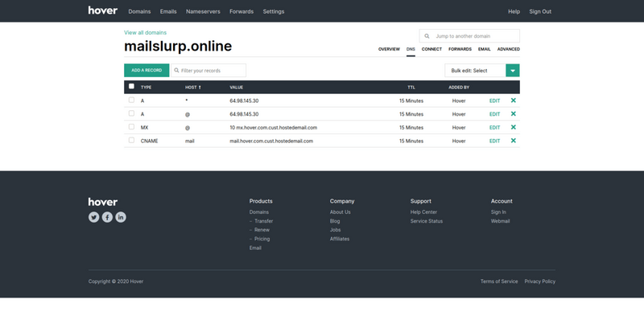Follow the View all domains link

146,32
